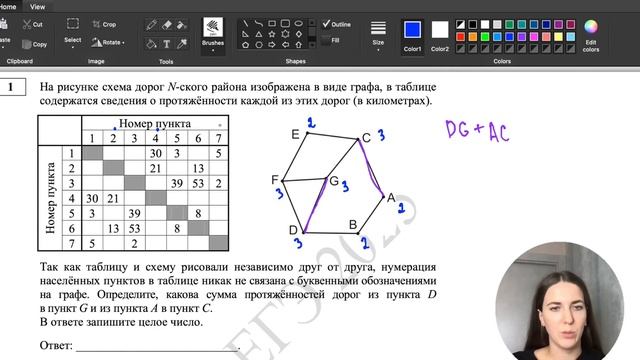Pick the yellow palette swatch
Viewport: 640px width, 360px height.
click(x=558, y=37)
